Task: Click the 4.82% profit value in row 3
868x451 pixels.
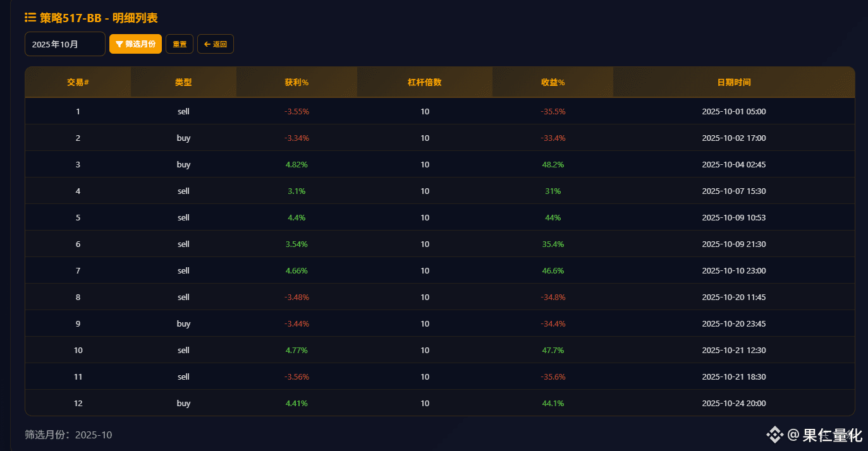Action: (296, 165)
